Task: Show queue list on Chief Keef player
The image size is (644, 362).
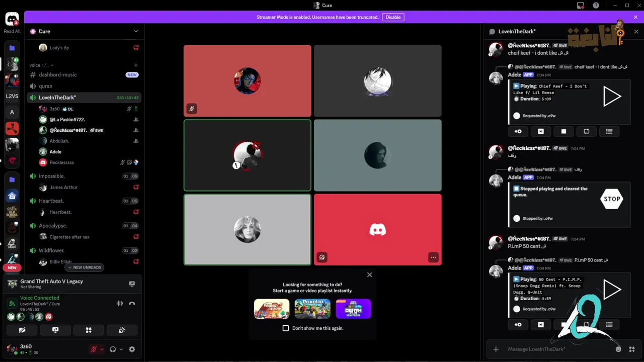Action: point(609,131)
